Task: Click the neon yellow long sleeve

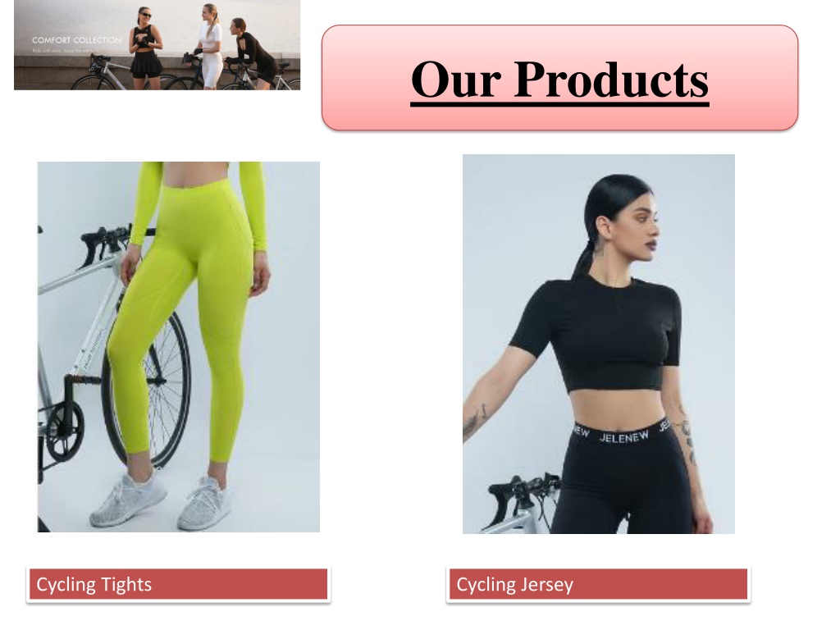Action: click(x=253, y=206)
